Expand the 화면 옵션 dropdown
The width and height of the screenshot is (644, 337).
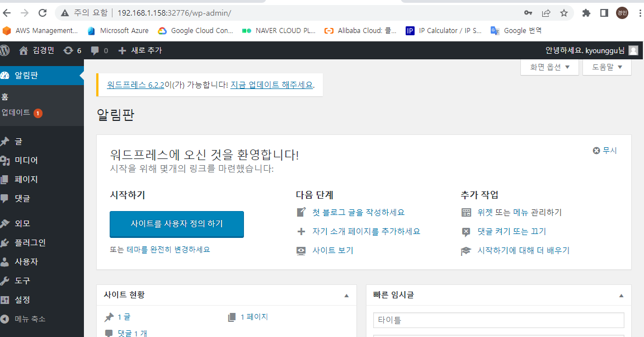549,67
